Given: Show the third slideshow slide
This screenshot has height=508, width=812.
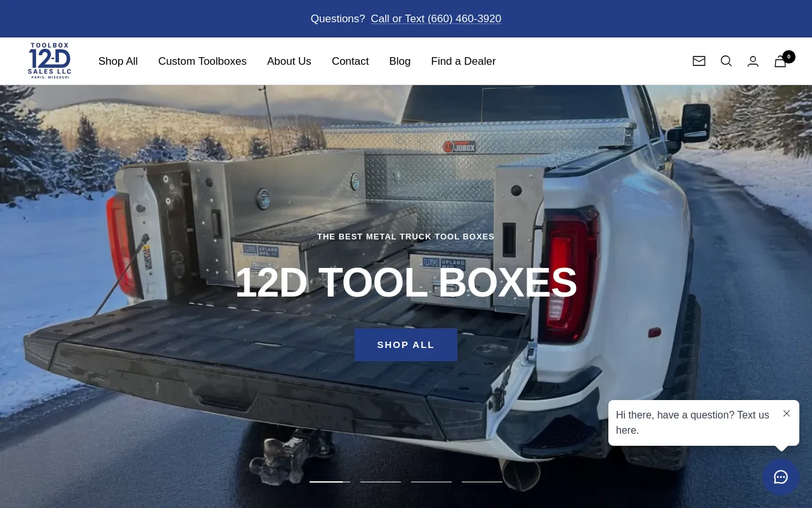Looking at the screenshot, I should pyautogui.click(x=431, y=482).
